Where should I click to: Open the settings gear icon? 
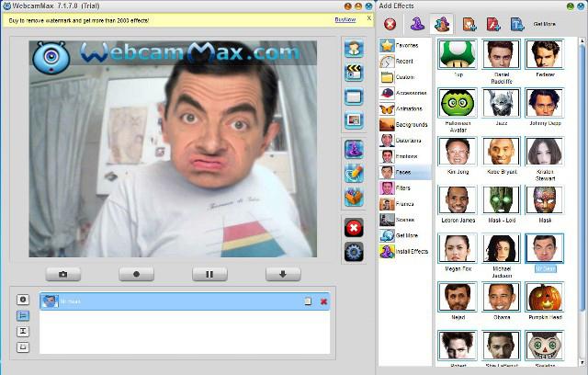(x=354, y=252)
